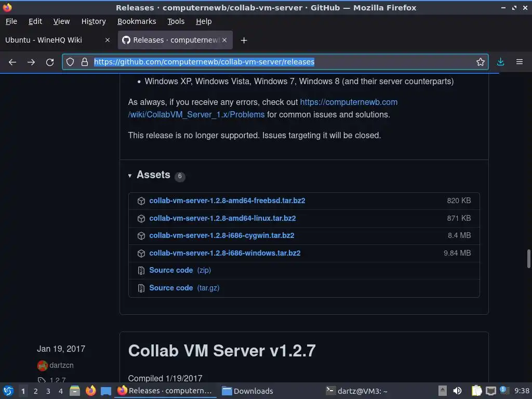Download collab-vm-server-1.2.8-amd64-freebsd.tar.bz2
Image resolution: width=532 pixels, height=399 pixels.
coord(227,201)
